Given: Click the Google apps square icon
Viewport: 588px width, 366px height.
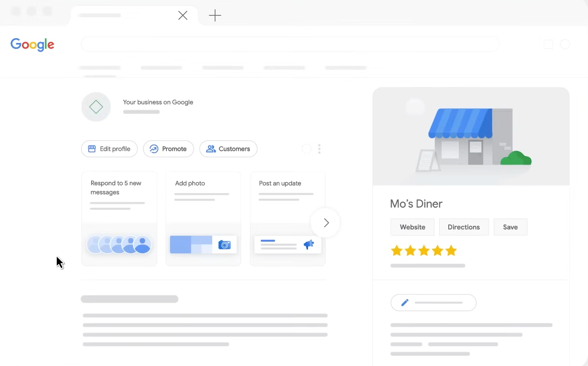Looking at the screenshot, I should 548,44.
